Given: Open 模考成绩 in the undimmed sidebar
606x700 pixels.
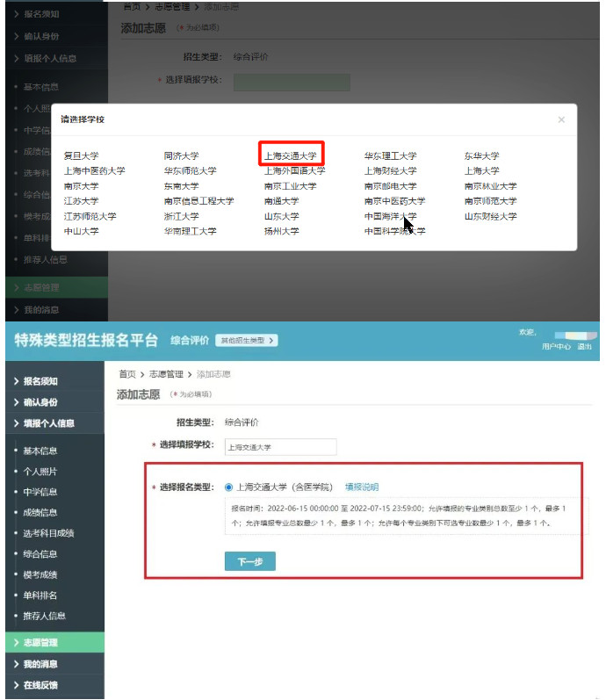Looking at the screenshot, I should pos(40,574).
